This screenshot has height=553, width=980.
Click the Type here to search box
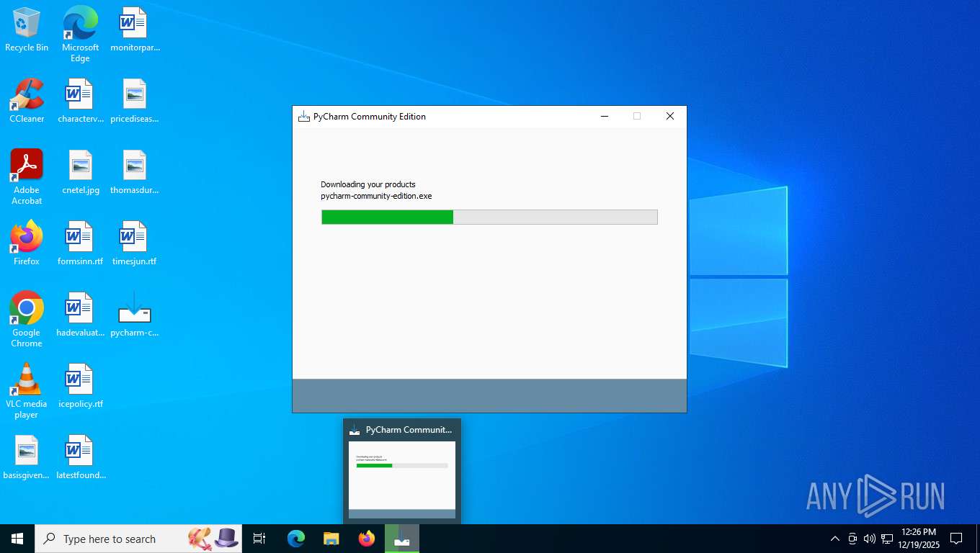tap(138, 539)
